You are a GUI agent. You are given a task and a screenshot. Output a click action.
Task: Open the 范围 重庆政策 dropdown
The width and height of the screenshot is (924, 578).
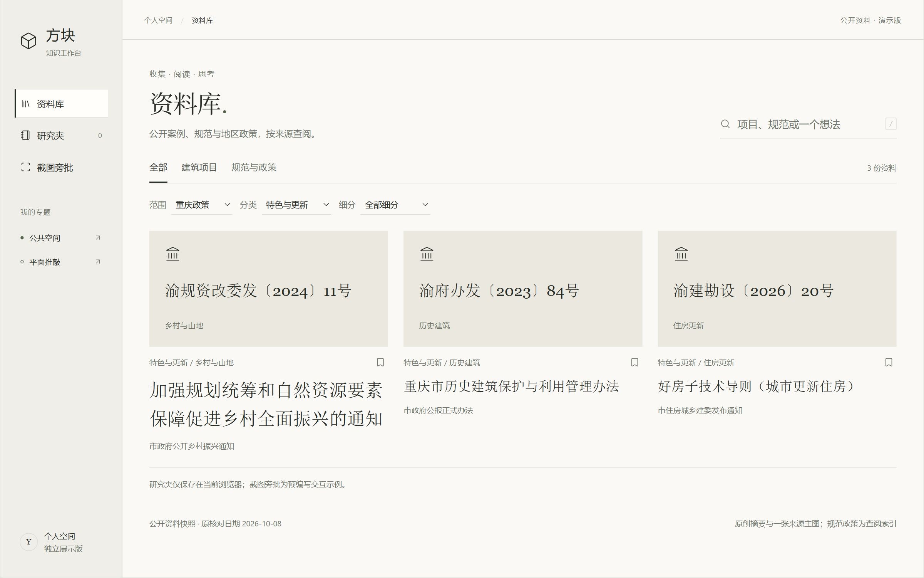pos(202,205)
